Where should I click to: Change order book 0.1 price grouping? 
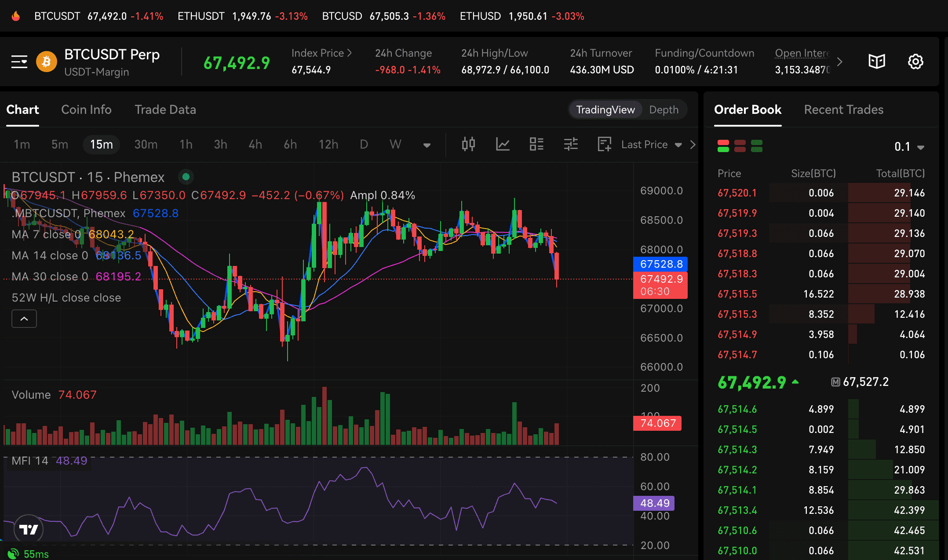pyautogui.click(x=909, y=147)
